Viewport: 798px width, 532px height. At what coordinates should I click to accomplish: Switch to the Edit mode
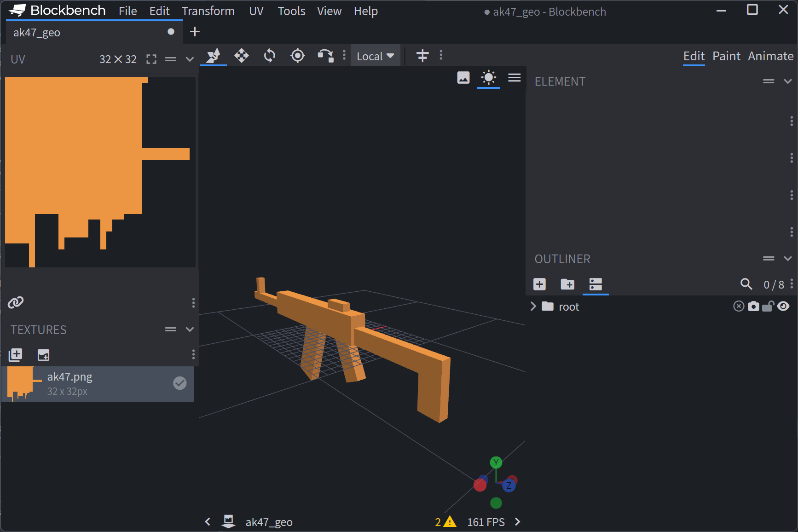(x=694, y=56)
